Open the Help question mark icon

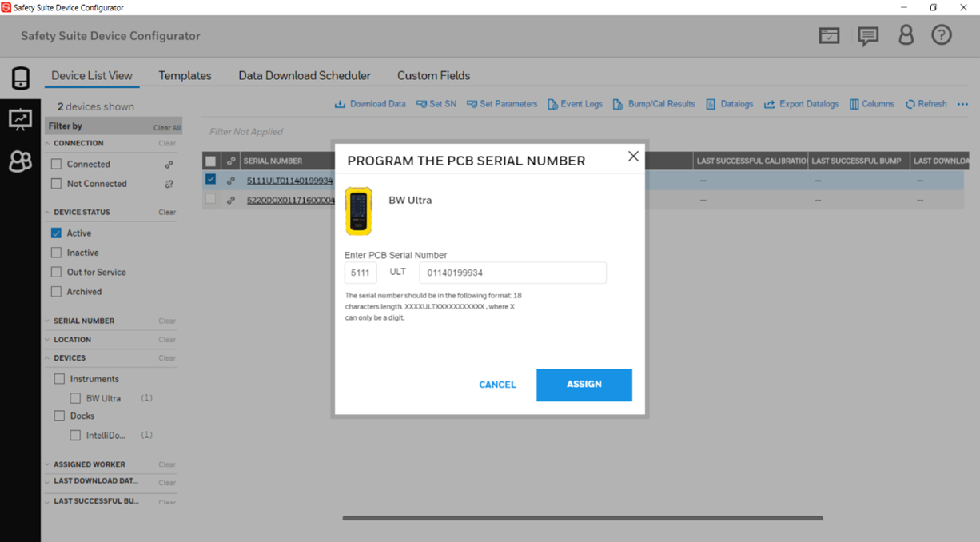click(x=941, y=34)
